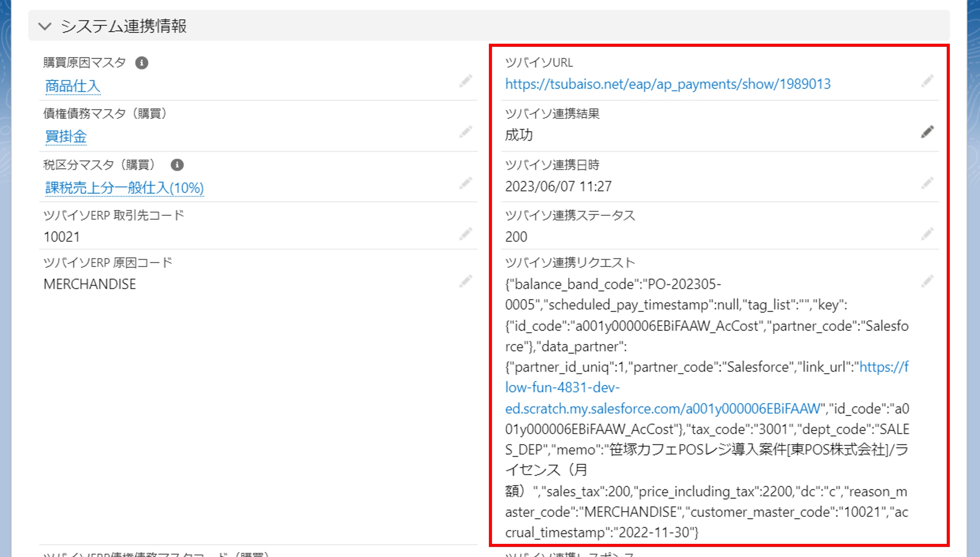Edit ツバイソERP 原因コード pencil icon
Viewport: 980px width, 557px height.
tap(465, 282)
